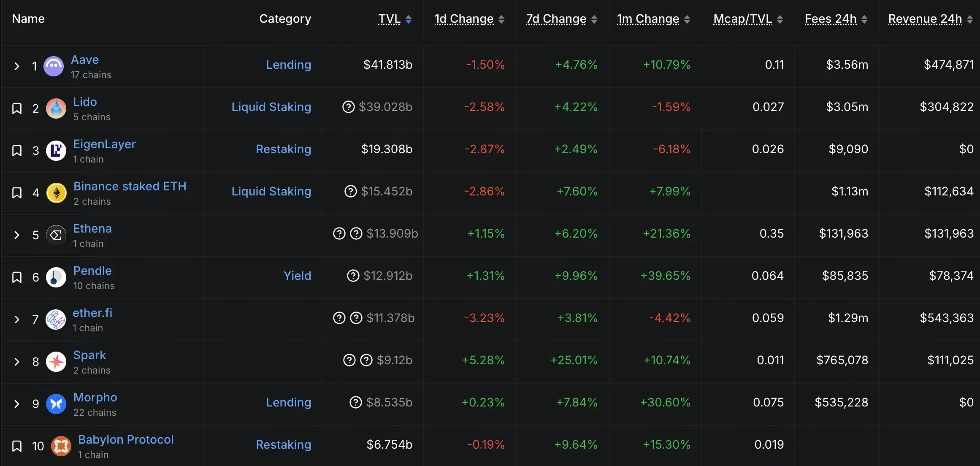Click the info icon beside Morpho's TVL
This screenshot has height=466, width=980.
click(x=356, y=402)
